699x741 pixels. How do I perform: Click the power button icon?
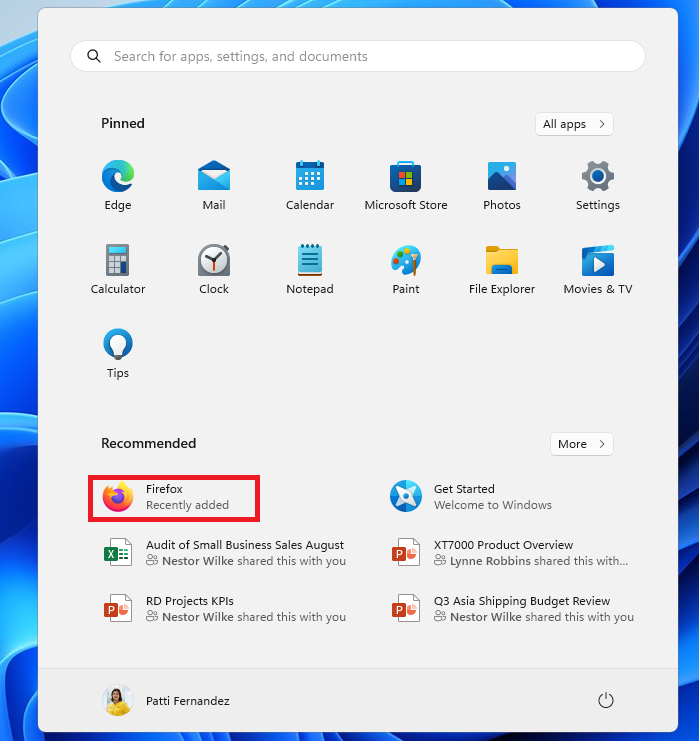point(605,700)
